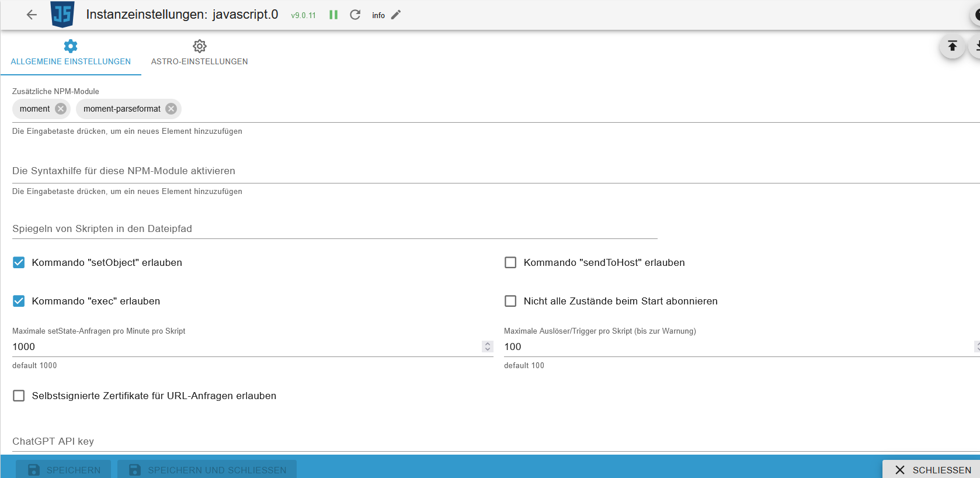Viewport: 980px width, 478px height.
Task: Click the upload settings arrow button
Action: click(953, 46)
